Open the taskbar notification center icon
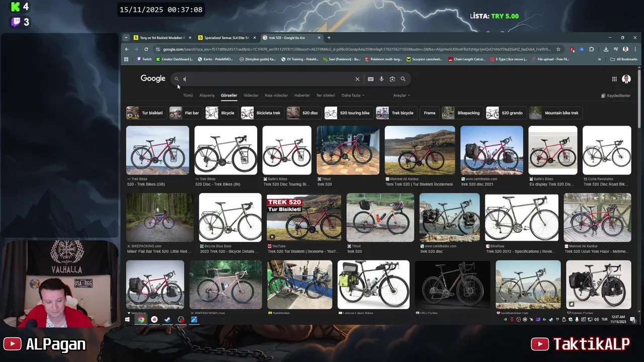 (x=633, y=320)
